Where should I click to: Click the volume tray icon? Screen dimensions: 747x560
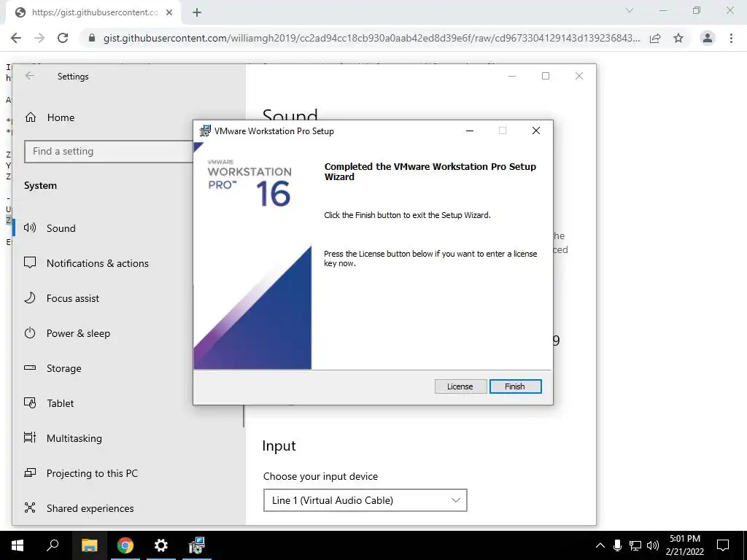(x=653, y=545)
